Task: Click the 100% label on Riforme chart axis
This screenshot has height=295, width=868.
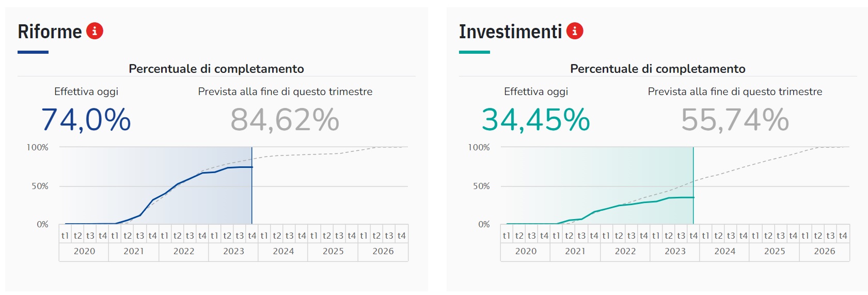Action: tap(38, 147)
